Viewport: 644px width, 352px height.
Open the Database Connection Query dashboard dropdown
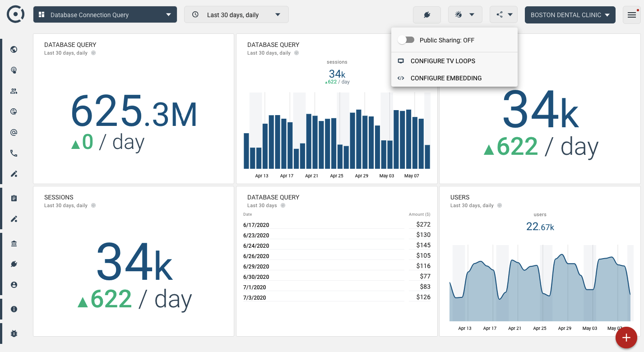[x=105, y=15]
